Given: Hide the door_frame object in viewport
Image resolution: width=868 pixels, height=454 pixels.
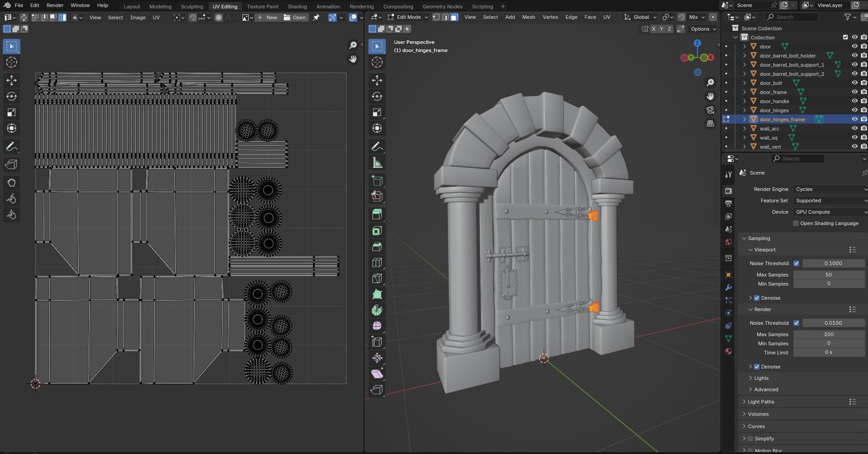Looking at the screenshot, I should [x=854, y=92].
